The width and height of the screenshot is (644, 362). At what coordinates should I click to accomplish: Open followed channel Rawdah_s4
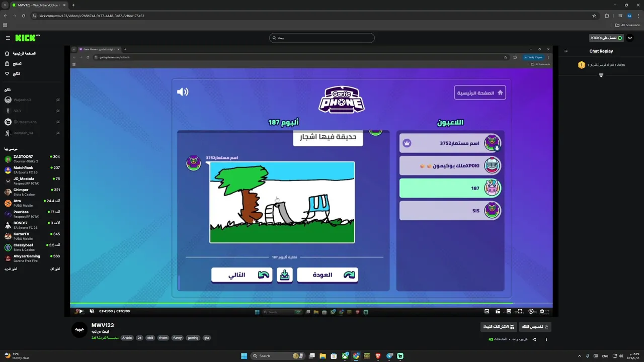(32, 133)
